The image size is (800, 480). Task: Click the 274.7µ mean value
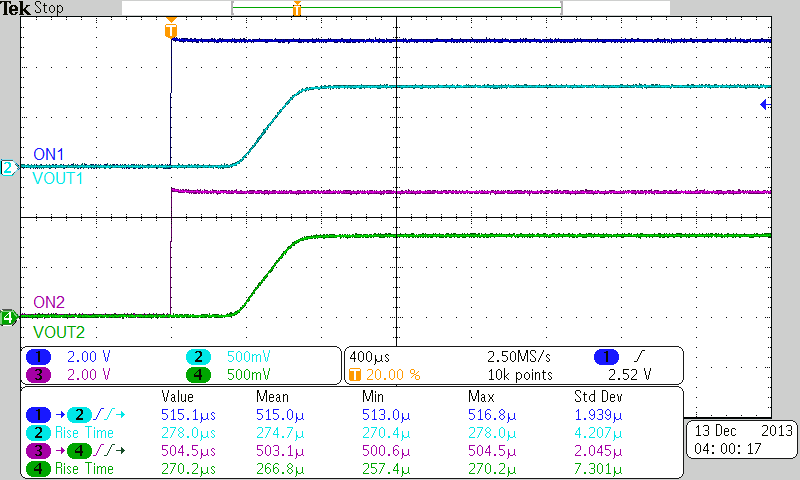pyautogui.click(x=280, y=433)
